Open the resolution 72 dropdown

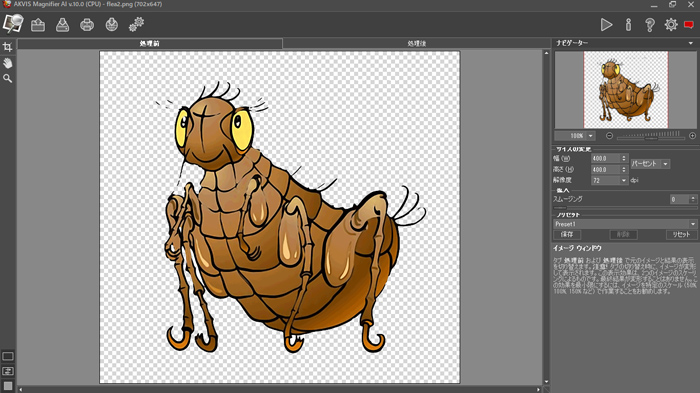(609, 180)
